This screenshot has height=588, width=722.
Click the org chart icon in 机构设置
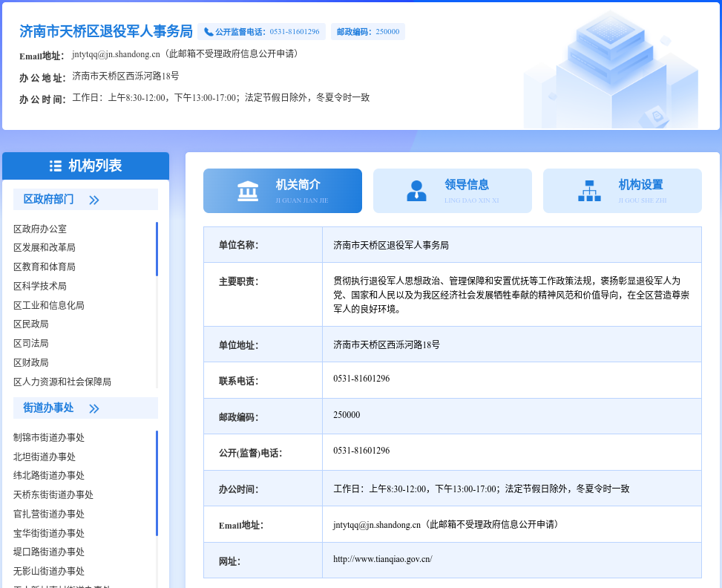(x=589, y=191)
